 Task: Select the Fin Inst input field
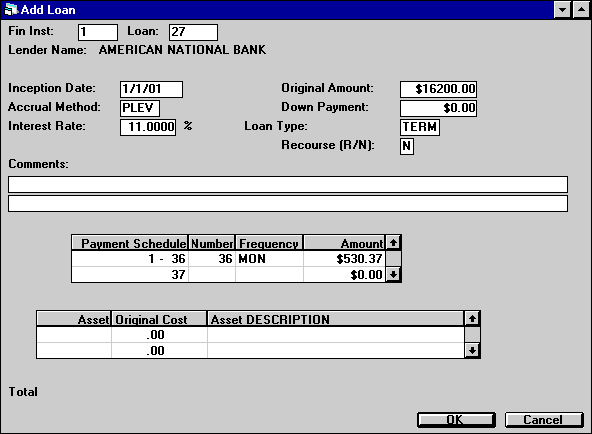(98, 32)
